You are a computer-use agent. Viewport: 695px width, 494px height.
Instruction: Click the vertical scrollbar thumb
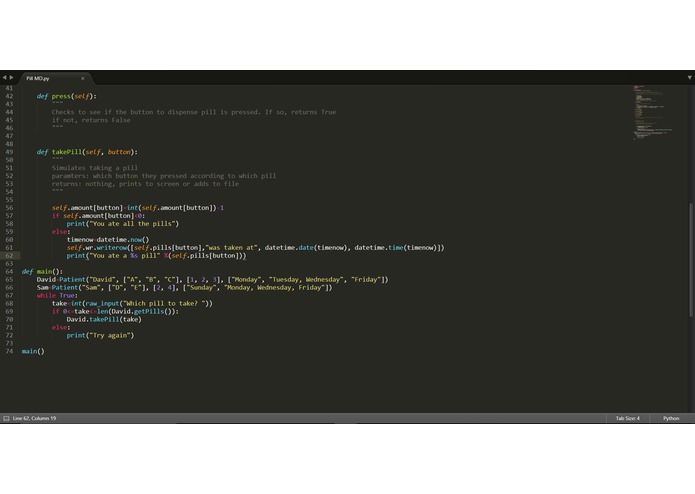[691, 260]
